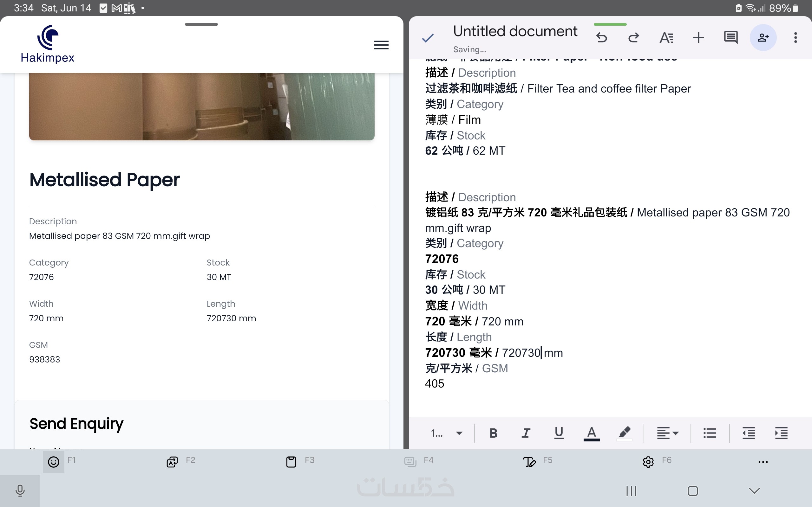The width and height of the screenshot is (812, 507).
Task: Toggle italic formatting
Action: point(526,433)
